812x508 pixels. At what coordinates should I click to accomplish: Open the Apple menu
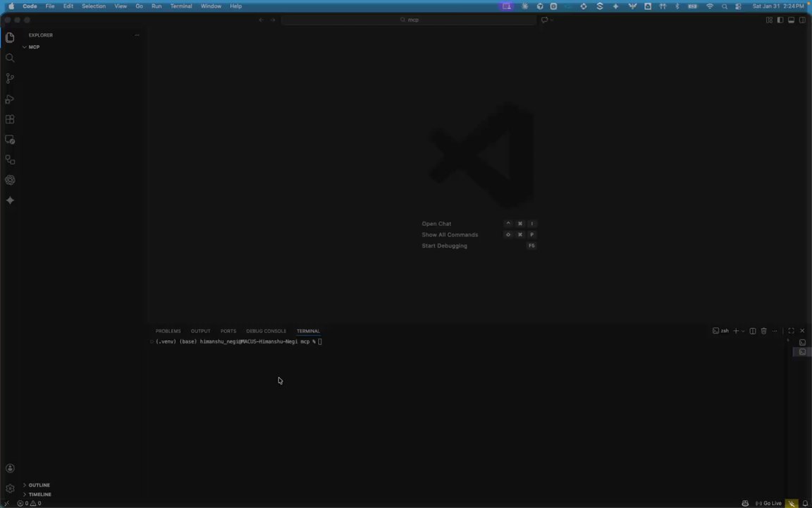click(x=11, y=6)
